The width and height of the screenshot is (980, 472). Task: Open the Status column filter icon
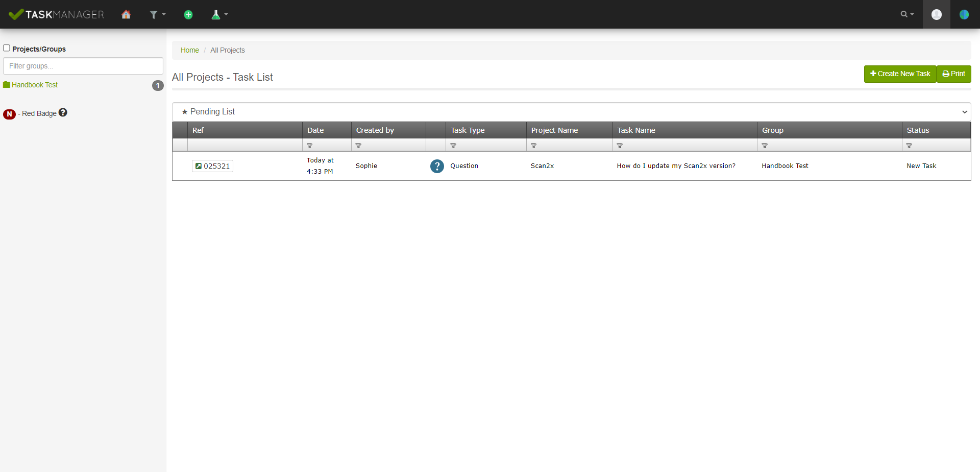909,146
